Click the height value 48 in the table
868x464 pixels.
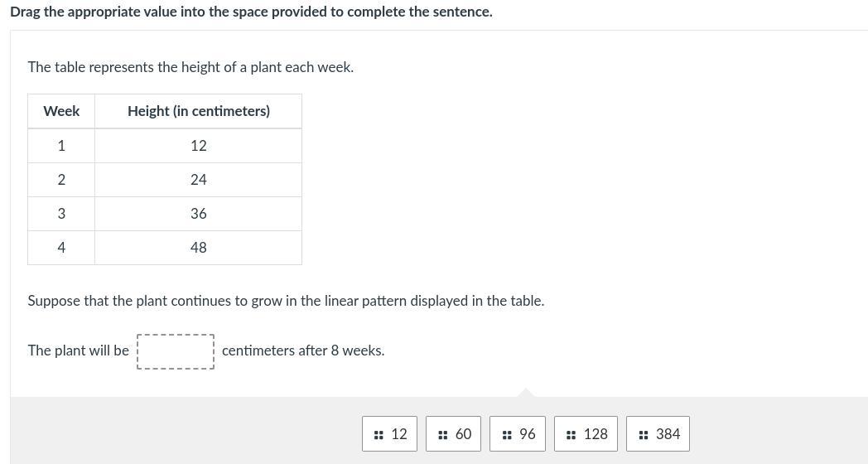198,248
